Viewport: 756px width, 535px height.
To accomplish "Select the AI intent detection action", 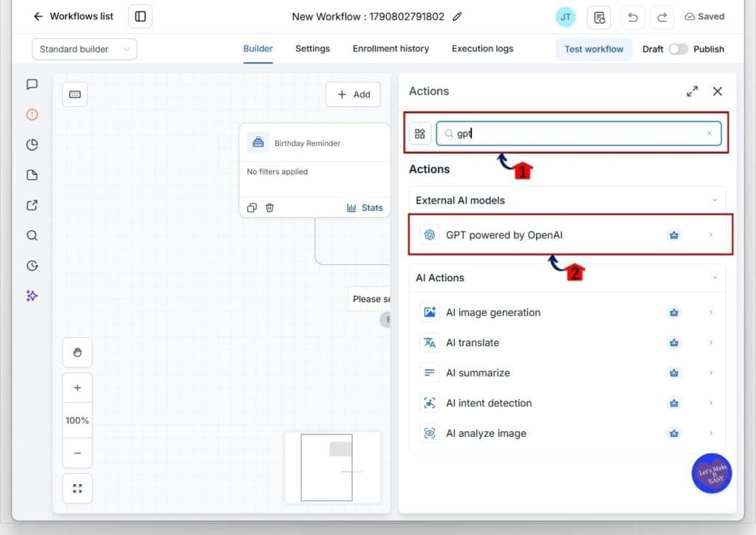I will pyautogui.click(x=567, y=403).
